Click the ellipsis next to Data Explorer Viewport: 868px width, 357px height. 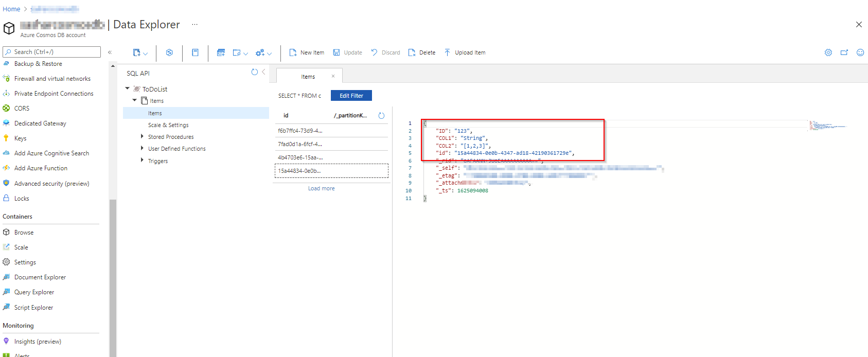195,24
